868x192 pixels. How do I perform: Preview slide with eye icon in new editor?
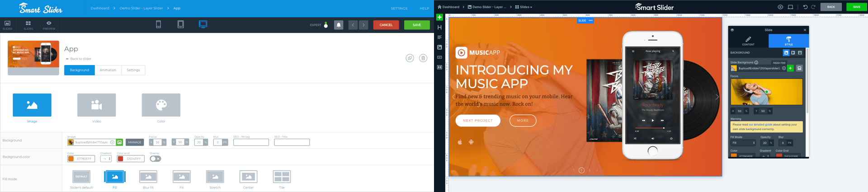(x=780, y=7)
